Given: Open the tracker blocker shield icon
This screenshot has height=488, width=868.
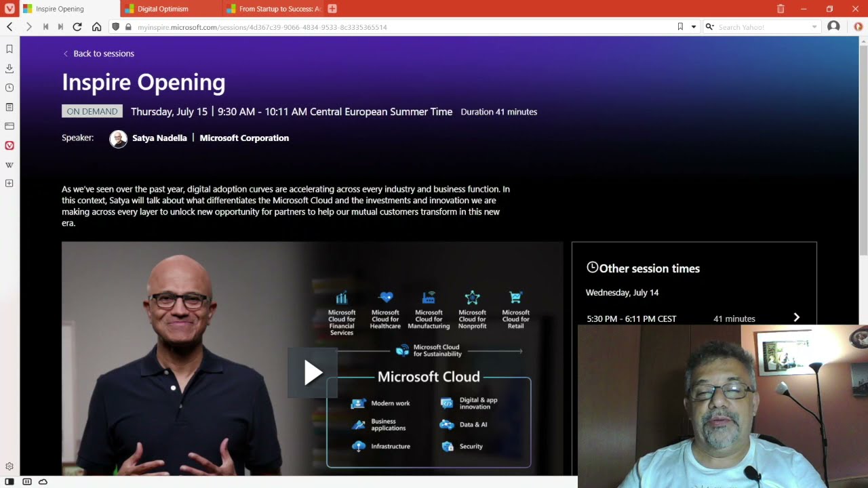Looking at the screenshot, I should [115, 27].
